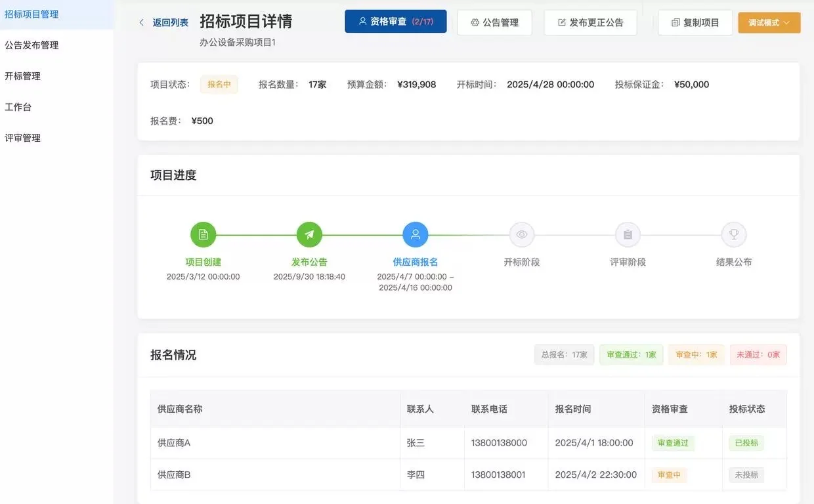Click the 报名中 project status tag
This screenshot has height=504, width=814.
(219, 84)
